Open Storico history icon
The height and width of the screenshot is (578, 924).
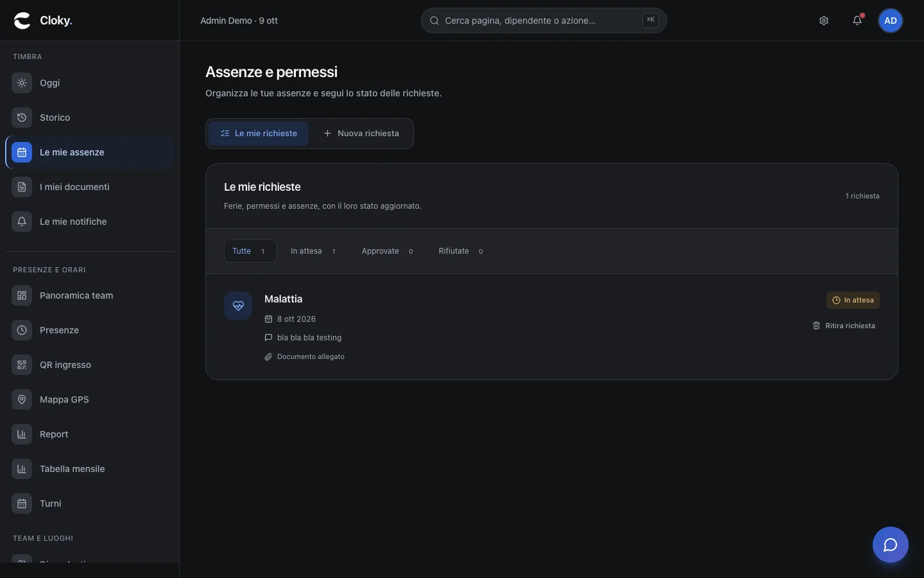point(22,118)
